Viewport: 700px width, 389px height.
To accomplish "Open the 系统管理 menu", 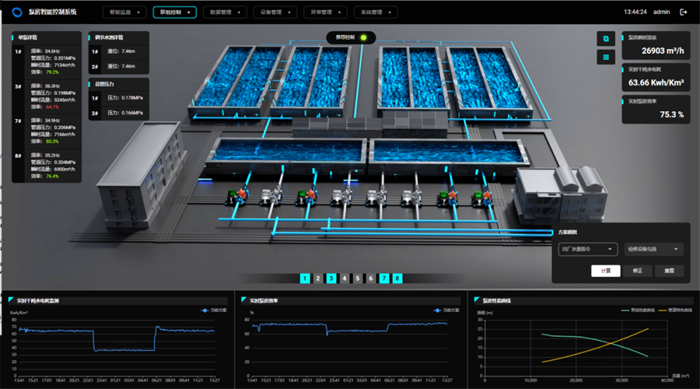I will pos(375,12).
